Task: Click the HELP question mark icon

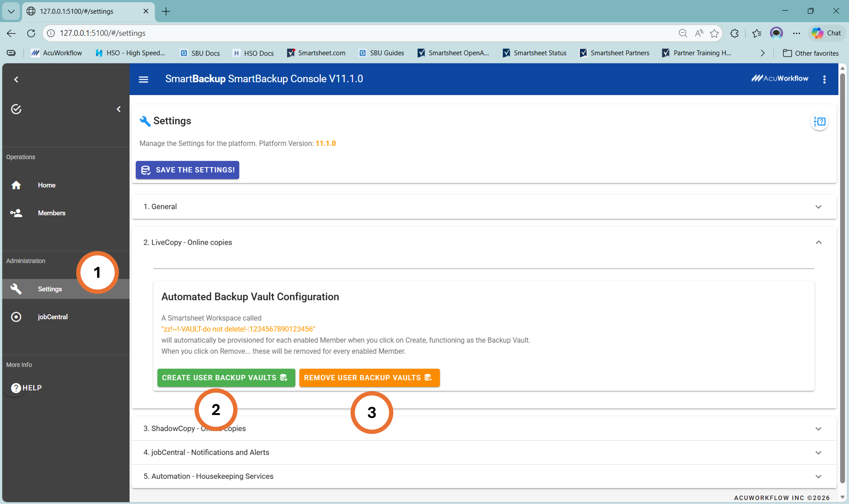Action: pos(16,388)
